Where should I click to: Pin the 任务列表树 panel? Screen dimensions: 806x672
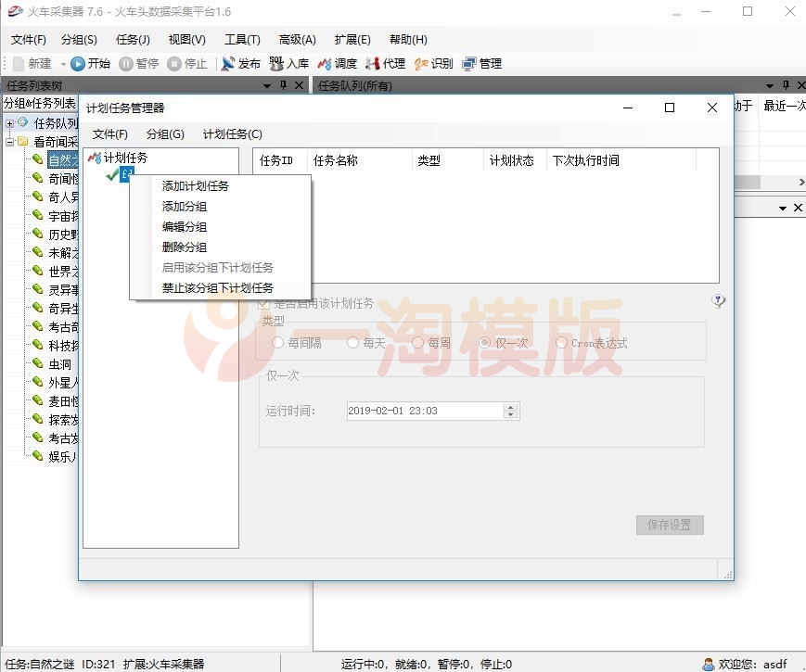[x=283, y=85]
